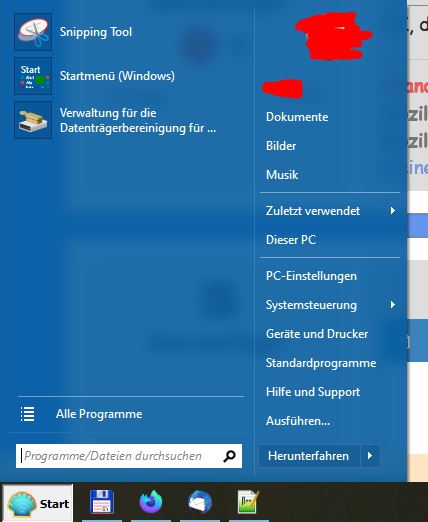Open the notepad pencil taskbar app
The image size is (428, 522).
(x=248, y=502)
